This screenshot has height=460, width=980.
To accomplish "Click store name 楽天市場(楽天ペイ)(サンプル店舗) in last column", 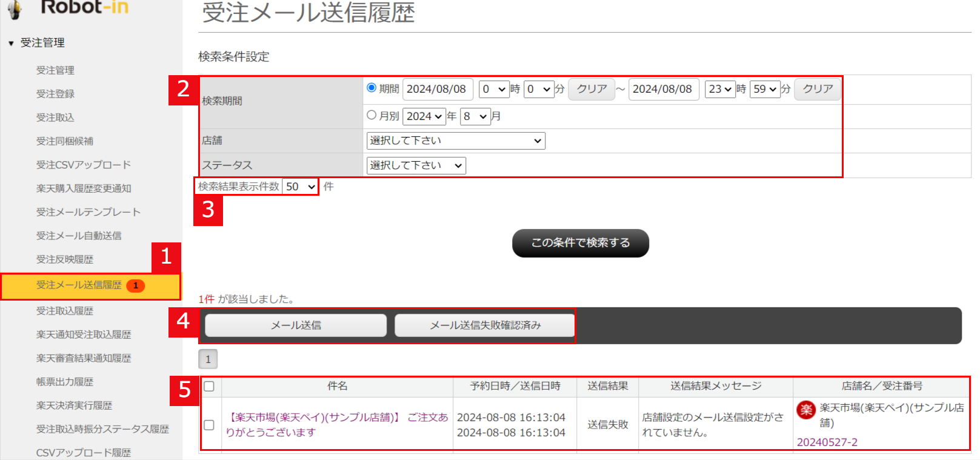I will coord(892,415).
